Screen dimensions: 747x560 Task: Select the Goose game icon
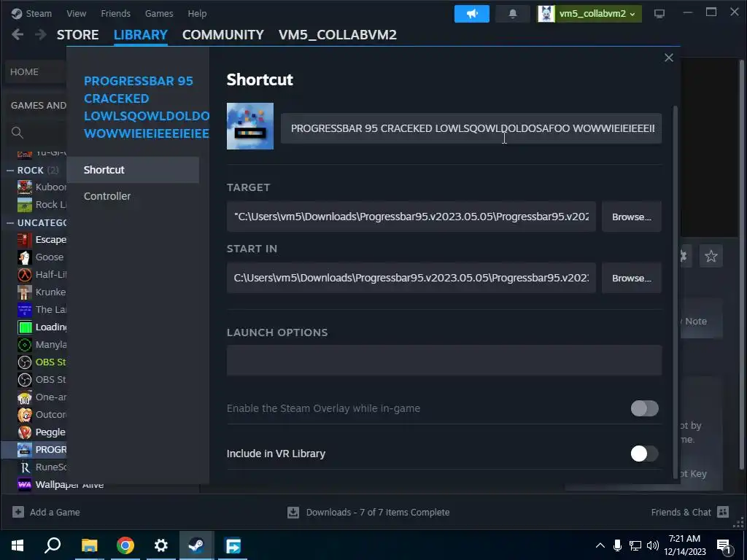click(x=25, y=257)
